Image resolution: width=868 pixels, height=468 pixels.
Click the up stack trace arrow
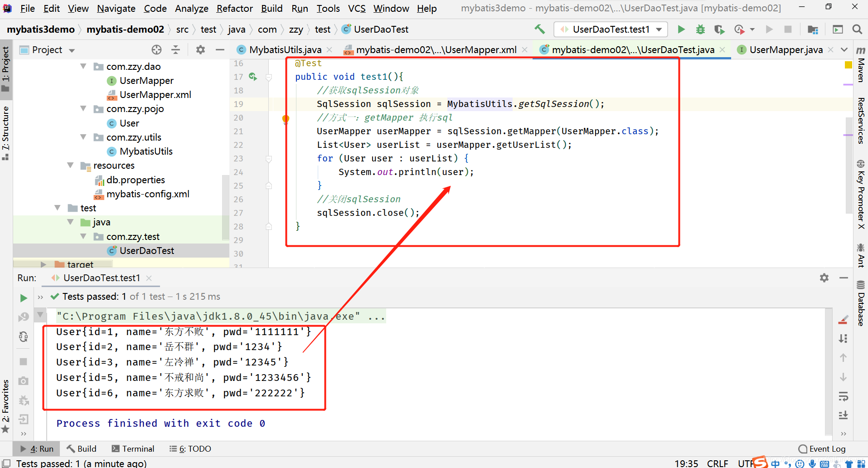click(x=843, y=358)
